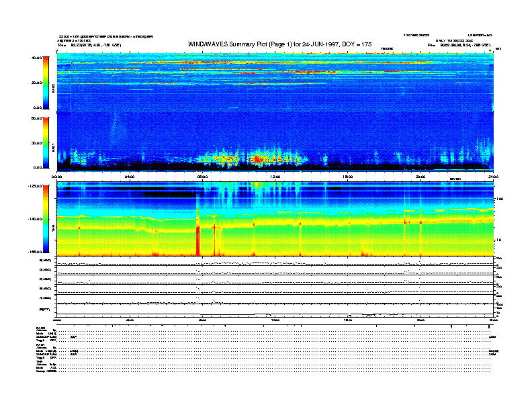Click the RAD2 heading in the bottom status table
The image size is (532, 411).
tap(40, 328)
